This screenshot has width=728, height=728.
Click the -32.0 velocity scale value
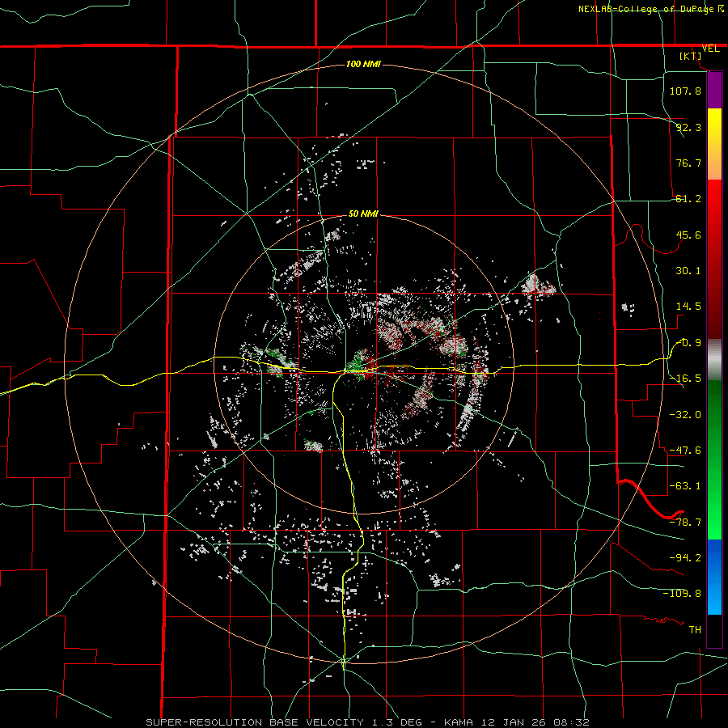pyautogui.click(x=685, y=415)
